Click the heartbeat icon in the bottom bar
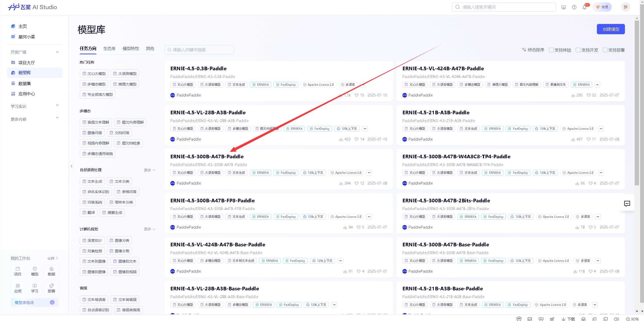644x321 pixels. [x=541, y=319]
